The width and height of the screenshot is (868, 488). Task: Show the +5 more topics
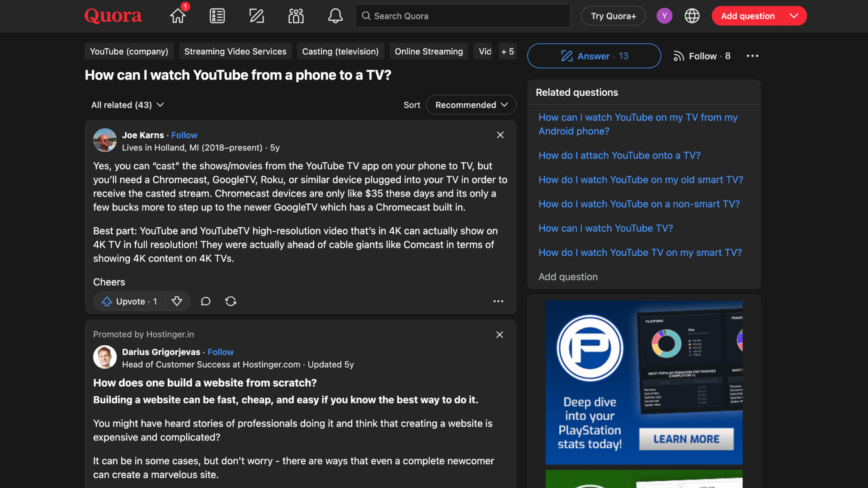coord(507,52)
